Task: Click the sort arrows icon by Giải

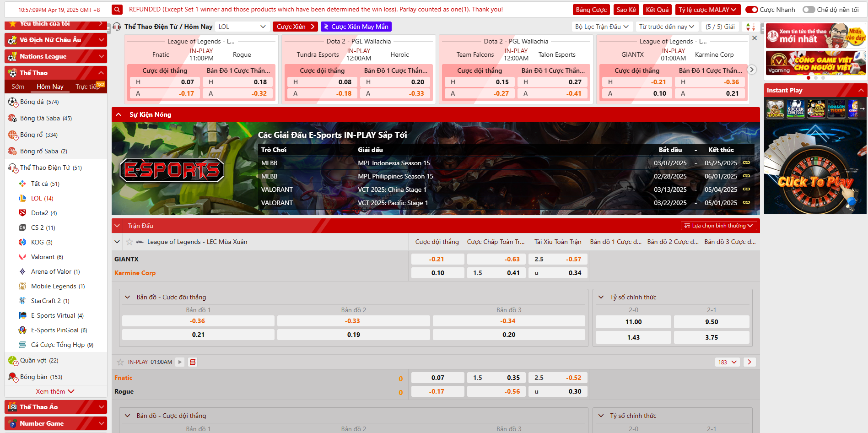Action: point(750,27)
